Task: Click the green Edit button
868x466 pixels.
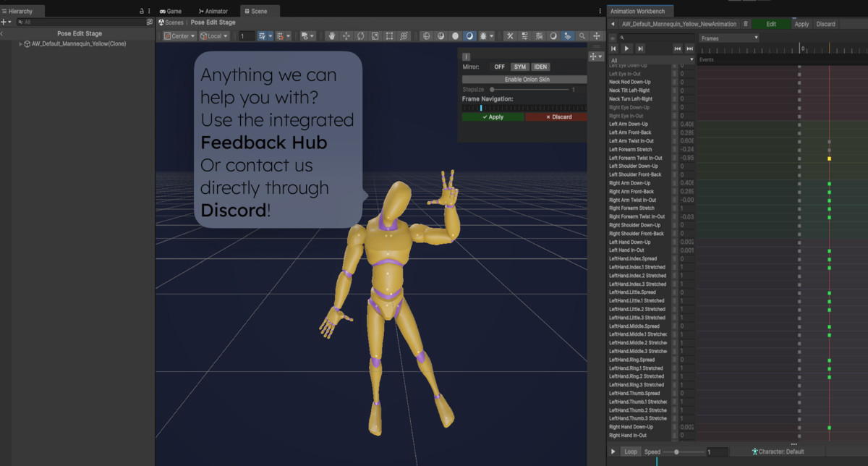Action: [771, 24]
